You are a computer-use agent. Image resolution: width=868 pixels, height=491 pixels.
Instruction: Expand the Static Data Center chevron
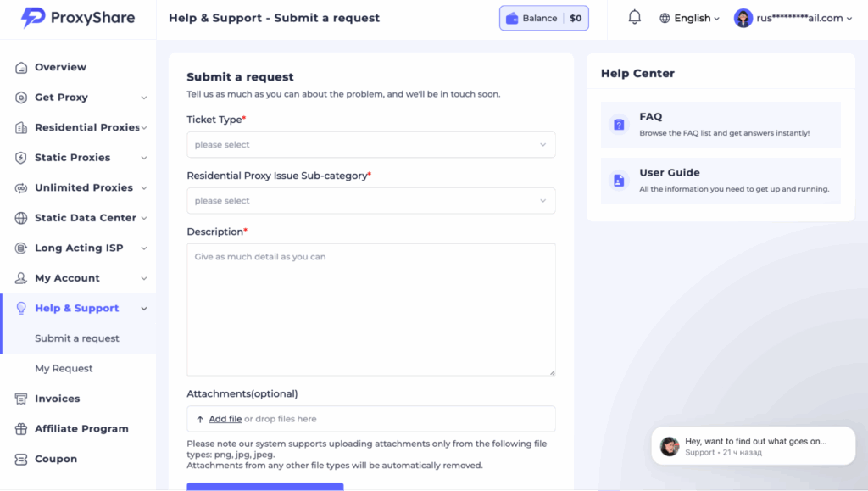144,218
